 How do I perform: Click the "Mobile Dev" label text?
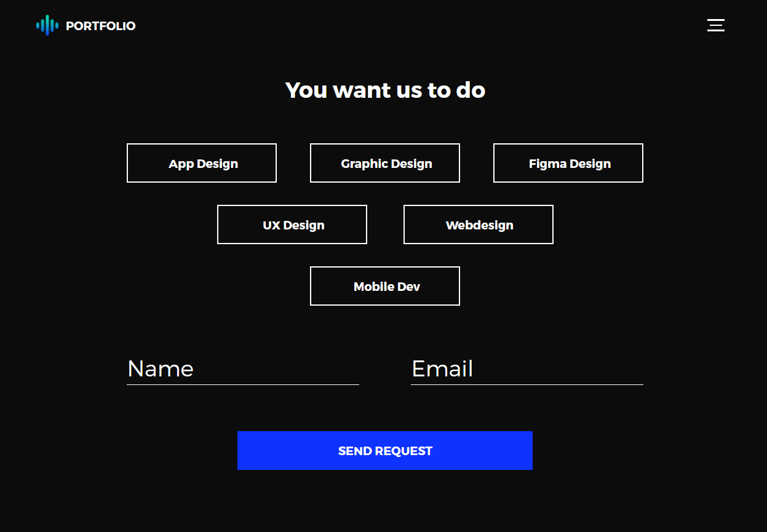387,287
